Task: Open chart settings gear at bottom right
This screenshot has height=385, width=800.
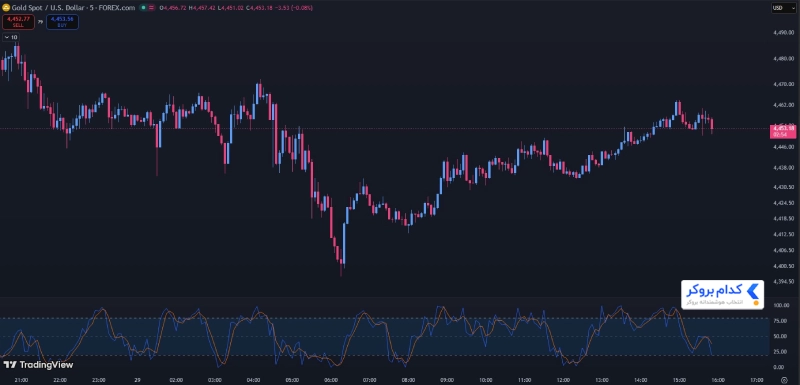Action: pos(784,379)
